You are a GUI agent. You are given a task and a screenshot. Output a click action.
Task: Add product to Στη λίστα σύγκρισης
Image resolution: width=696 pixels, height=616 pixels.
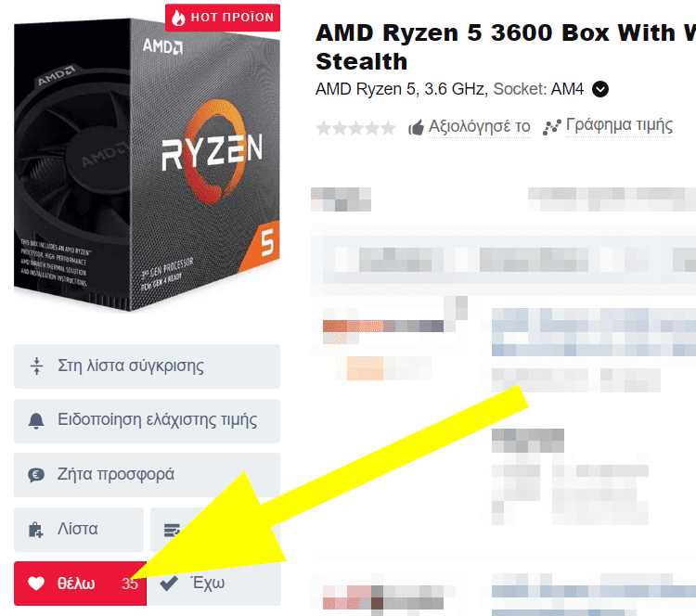click(x=147, y=366)
